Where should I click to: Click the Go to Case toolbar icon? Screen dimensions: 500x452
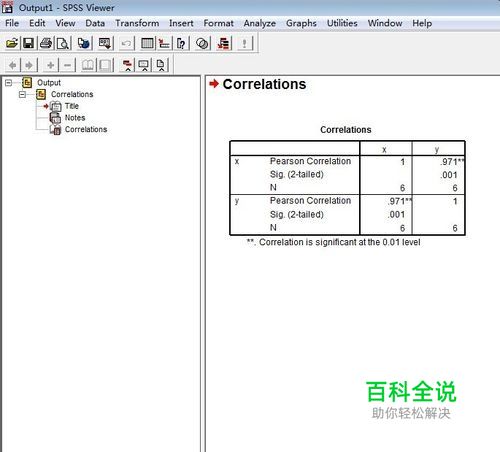(x=164, y=43)
